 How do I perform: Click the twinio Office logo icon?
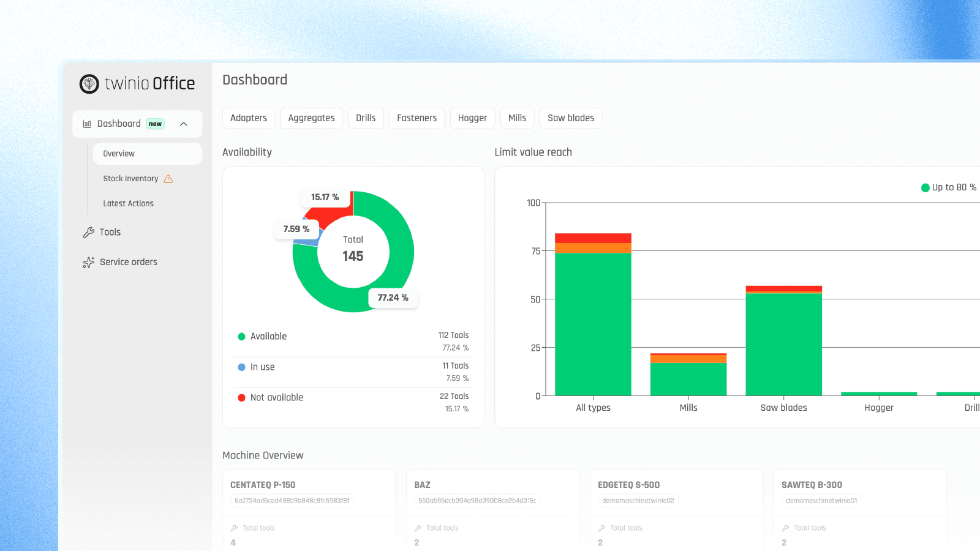[89, 84]
